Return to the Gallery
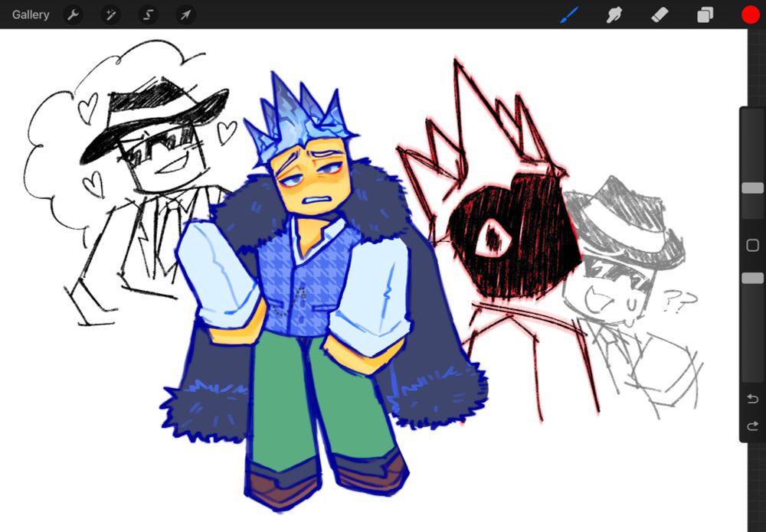This screenshot has height=532, width=766. (30, 15)
